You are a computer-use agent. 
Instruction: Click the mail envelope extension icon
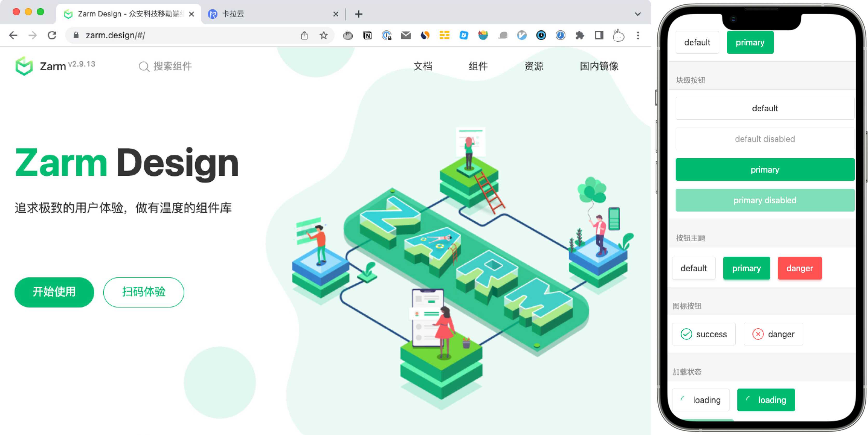tap(406, 35)
